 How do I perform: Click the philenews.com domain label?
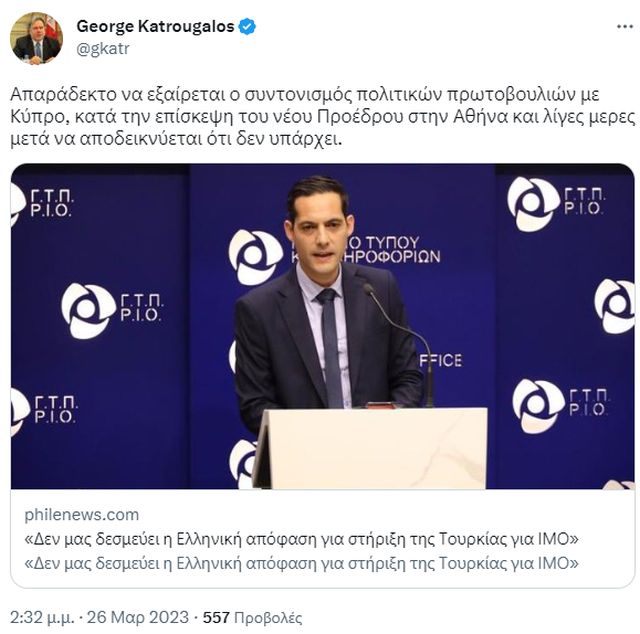pos(82,514)
